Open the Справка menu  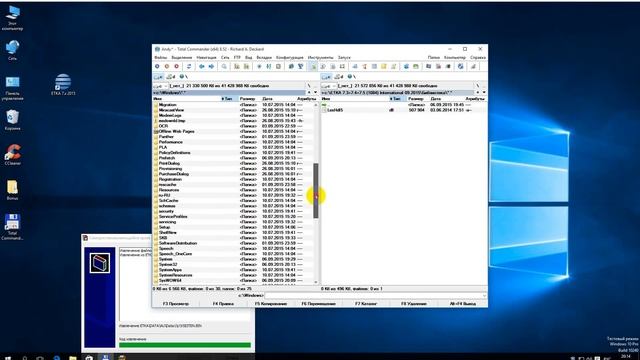point(478,58)
